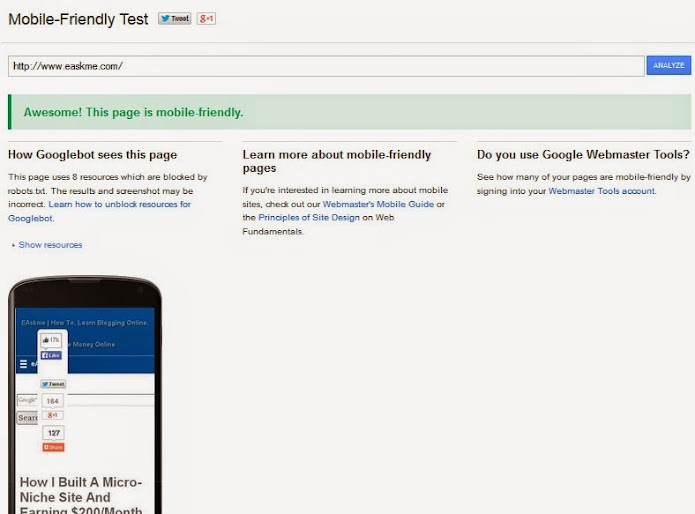This screenshot has height=514, width=695.
Task: Click Learn more about mobile-friendly pages heading
Action: pyautogui.click(x=337, y=161)
